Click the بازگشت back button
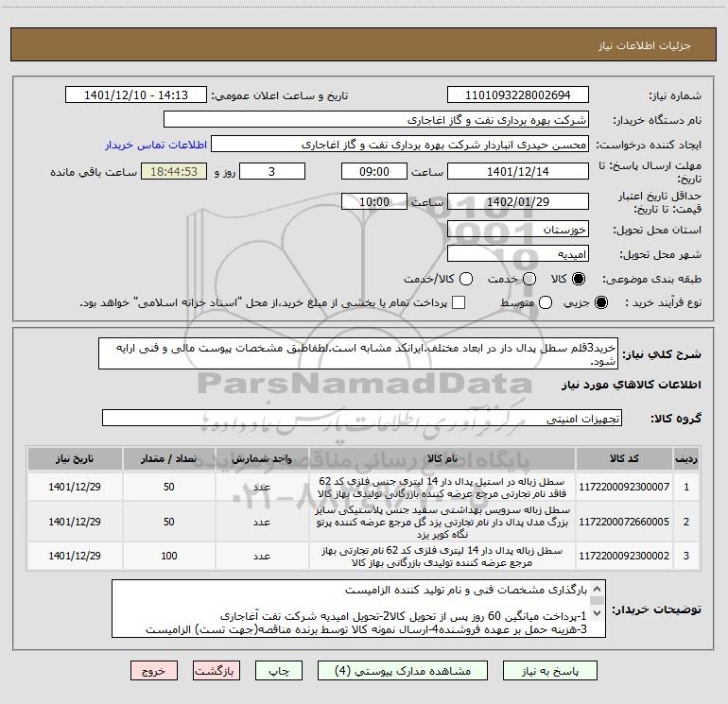 (x=217, y=671)
